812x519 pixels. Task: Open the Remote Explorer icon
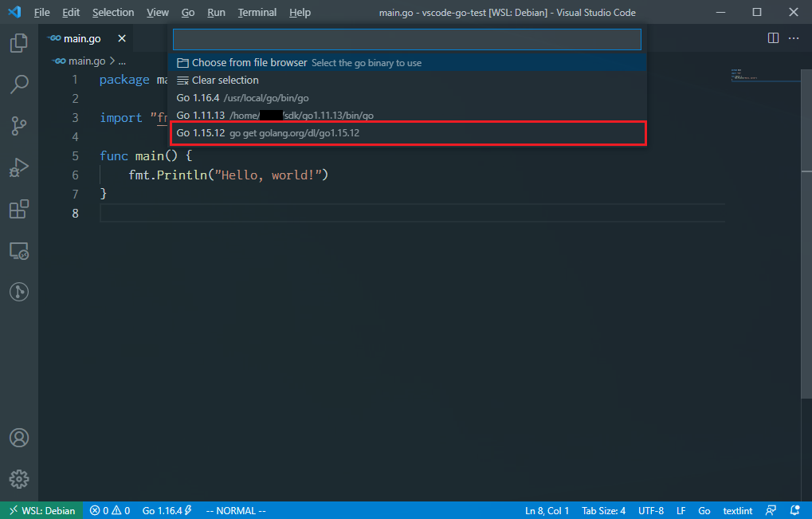tap(18, 250)
